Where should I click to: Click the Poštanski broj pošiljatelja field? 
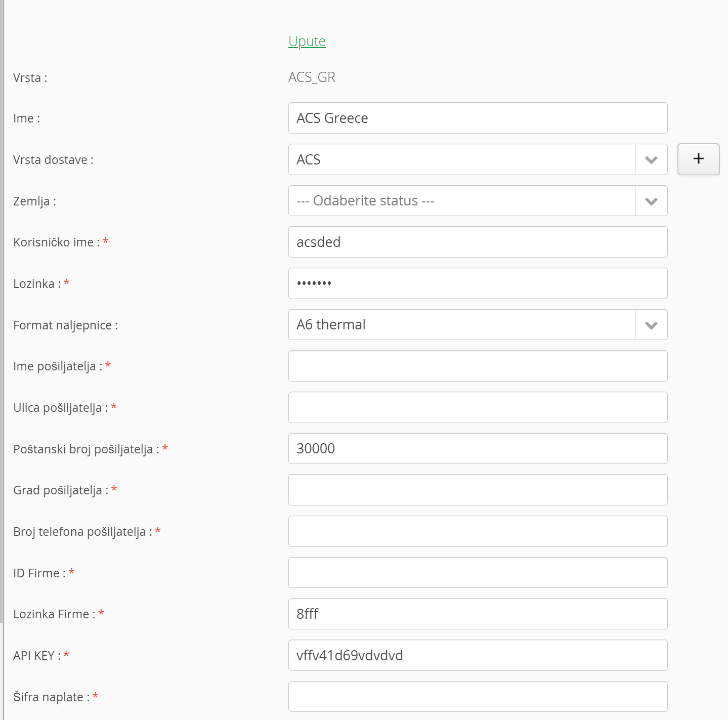point(478,449)
